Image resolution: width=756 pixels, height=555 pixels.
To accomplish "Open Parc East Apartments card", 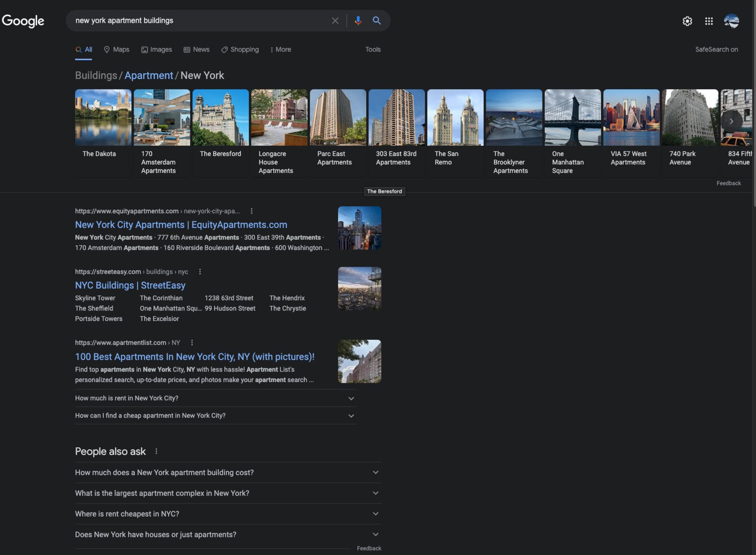I will 338,133.
